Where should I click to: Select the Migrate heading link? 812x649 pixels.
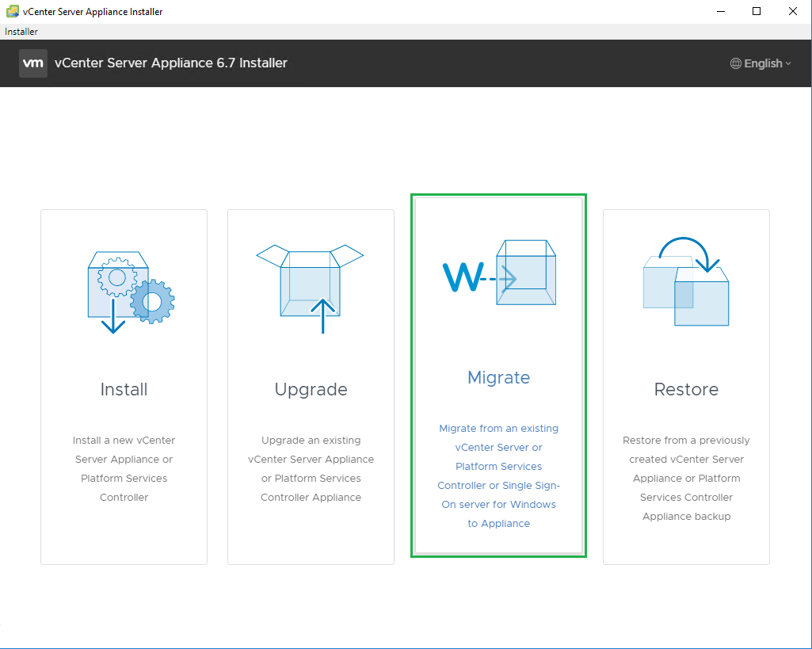pos(498,377)
